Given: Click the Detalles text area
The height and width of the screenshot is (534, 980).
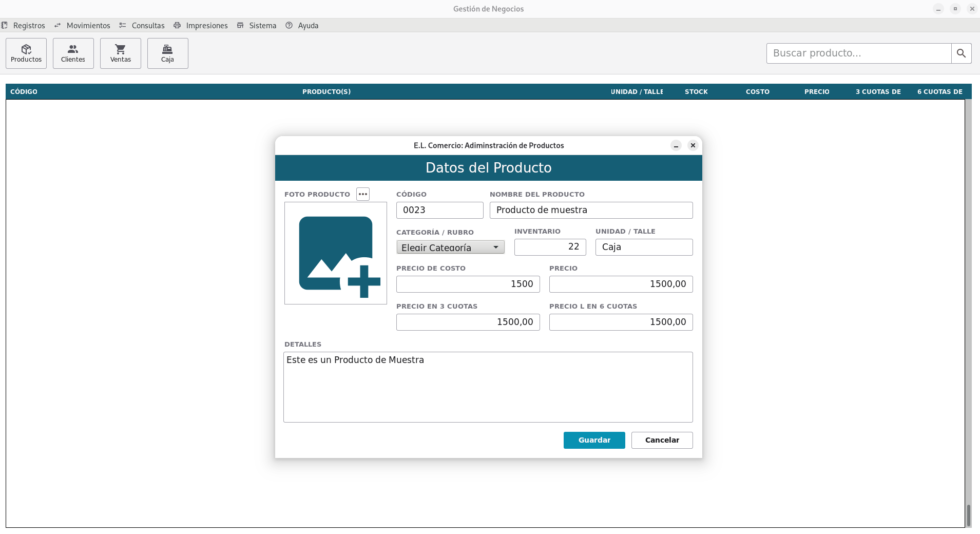Looking at the screenshot, I should coord(488,387).
